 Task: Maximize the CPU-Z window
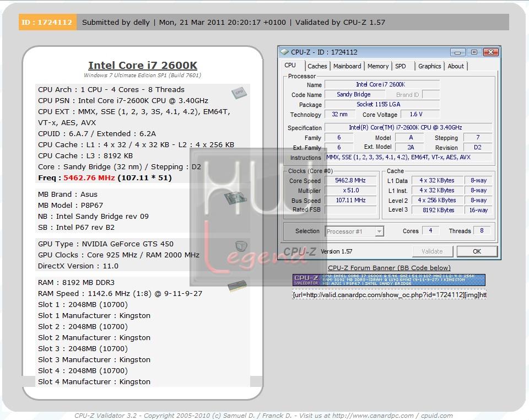tap(474, 52)
